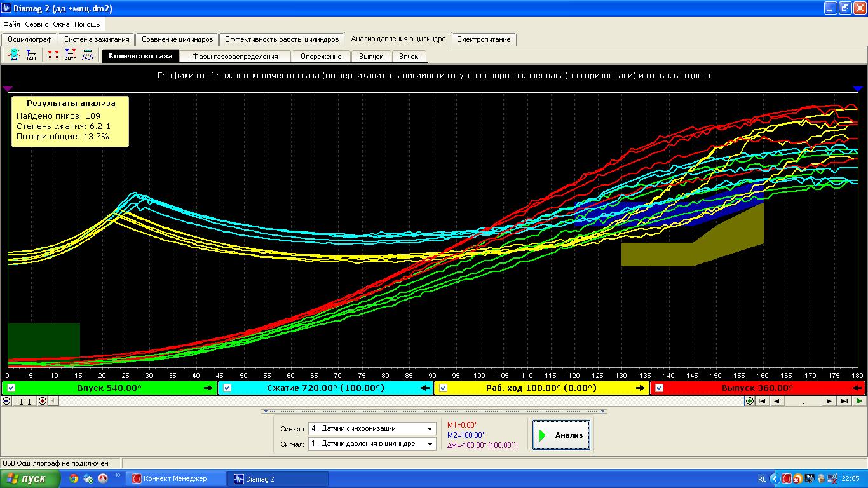The height and width of the screenshot is (488, 868).
Task: Open the Помощь menu
Action: [x=87, y=24]
